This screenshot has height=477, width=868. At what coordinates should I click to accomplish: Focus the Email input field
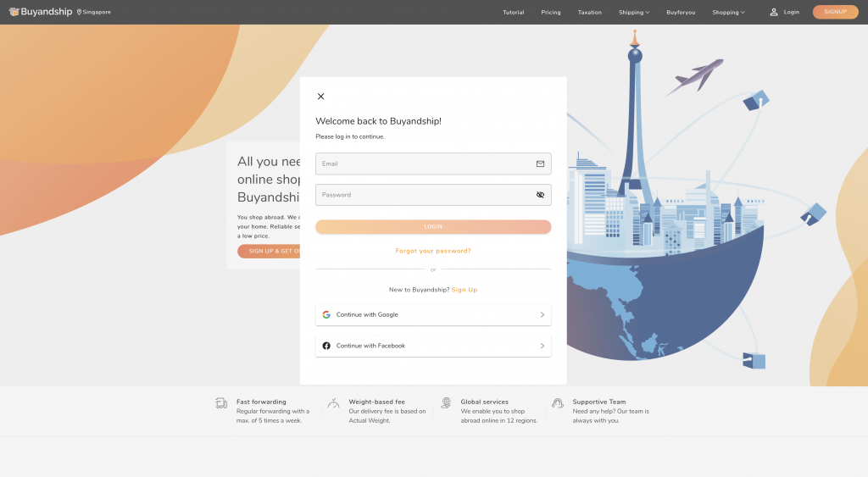coord(433,164)
